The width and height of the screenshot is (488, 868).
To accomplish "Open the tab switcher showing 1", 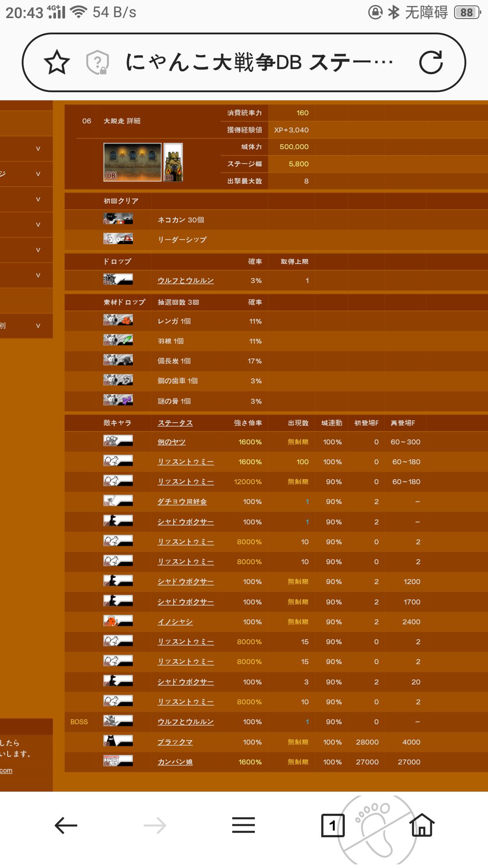I will 333,826.
